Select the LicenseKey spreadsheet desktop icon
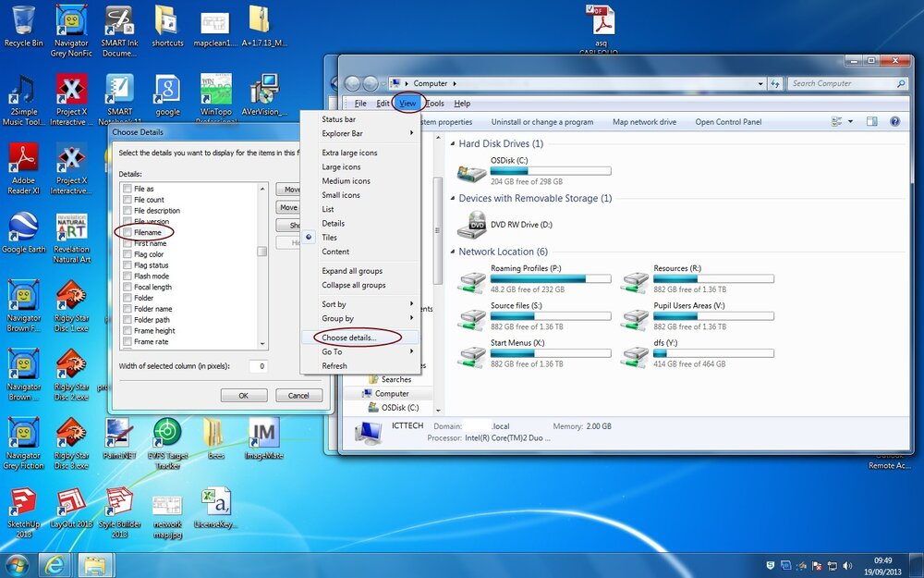The width and height of the screenshot is (924, 578). 215,508
